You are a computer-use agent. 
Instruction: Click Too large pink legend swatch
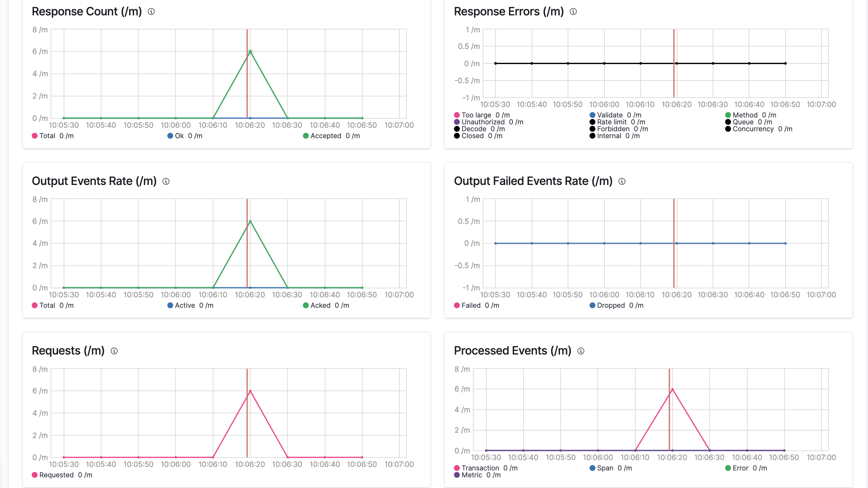click(x=457, y=115)
